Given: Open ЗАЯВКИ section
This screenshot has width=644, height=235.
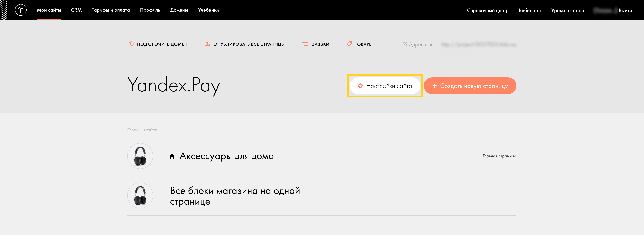Looking at the screenshot, I should 320,44.
